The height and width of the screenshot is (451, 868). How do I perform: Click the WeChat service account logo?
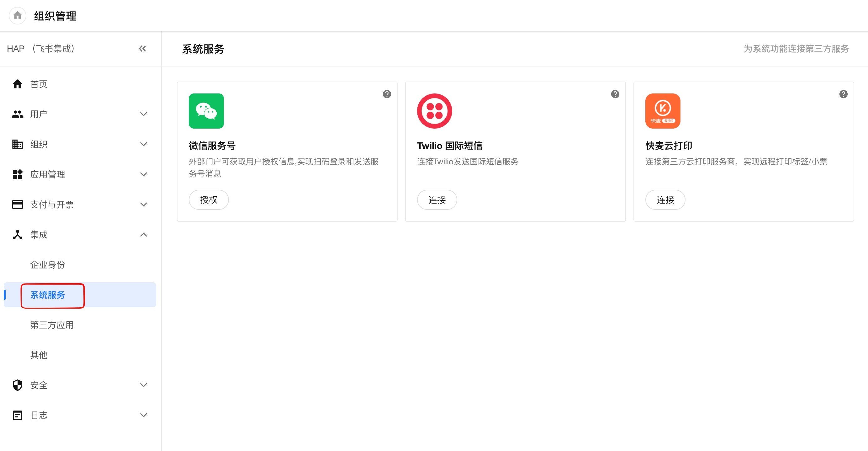pos(206,111)
